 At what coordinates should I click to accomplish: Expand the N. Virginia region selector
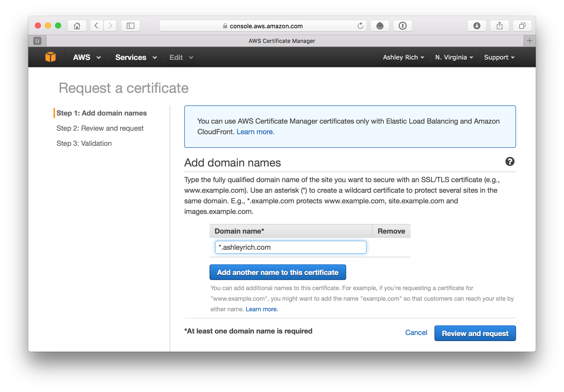coord(454,58)
